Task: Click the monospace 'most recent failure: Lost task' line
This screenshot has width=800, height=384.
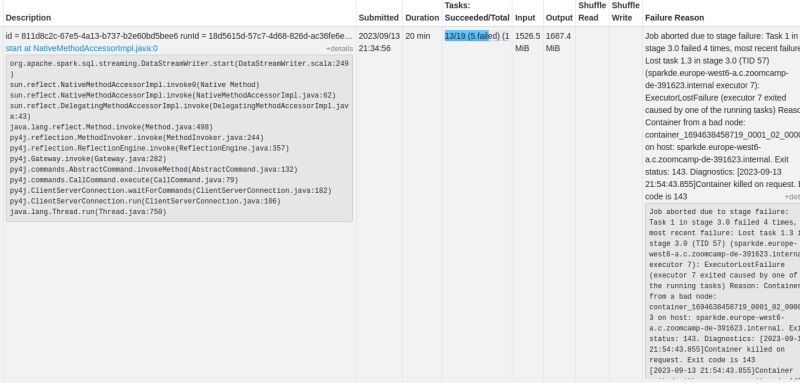Action: pyautogui.click(x=724, y=233)
